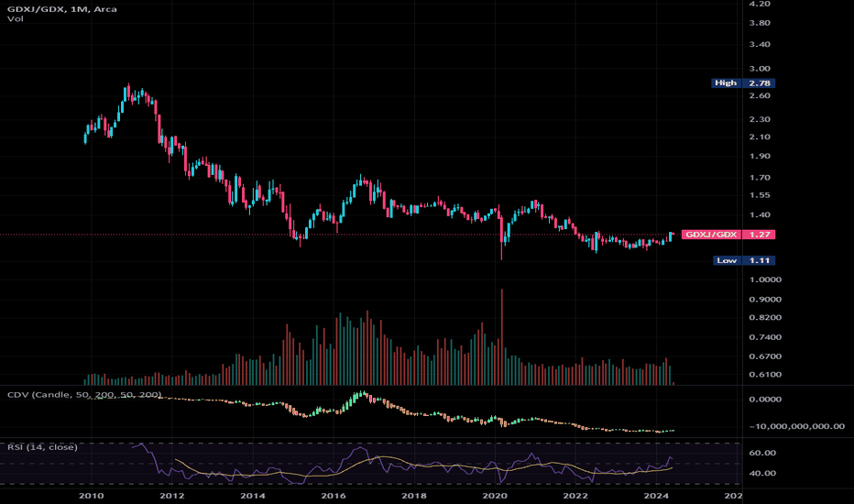Viewport: 854px width, 504px height.
Task: Click the 2012 label on the time axis
Action: (x=172, y=496)
